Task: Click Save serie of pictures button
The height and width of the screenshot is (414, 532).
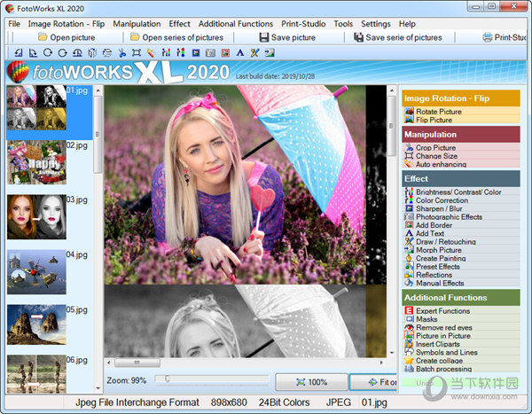Action: [x=397, y=37]
